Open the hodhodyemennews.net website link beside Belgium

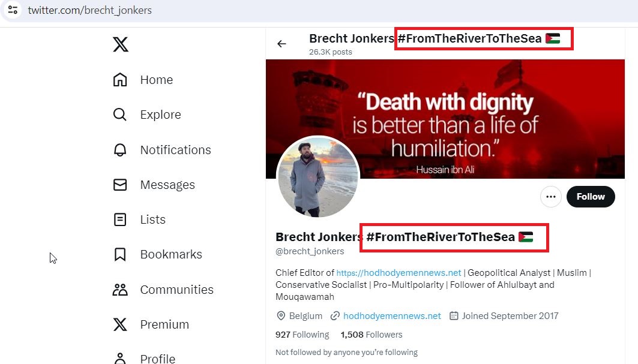(x=392, y=316)
